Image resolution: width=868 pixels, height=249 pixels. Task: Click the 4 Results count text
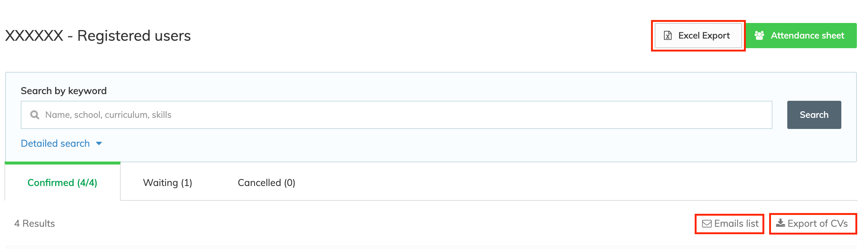pyautogui.click(x=34, y=223)
